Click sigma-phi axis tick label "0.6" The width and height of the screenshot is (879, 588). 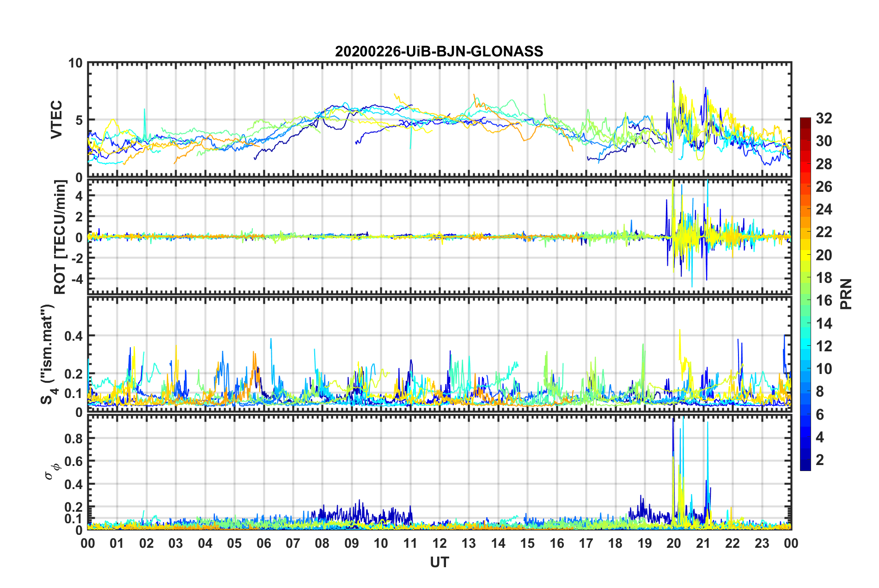click(73, 461)
